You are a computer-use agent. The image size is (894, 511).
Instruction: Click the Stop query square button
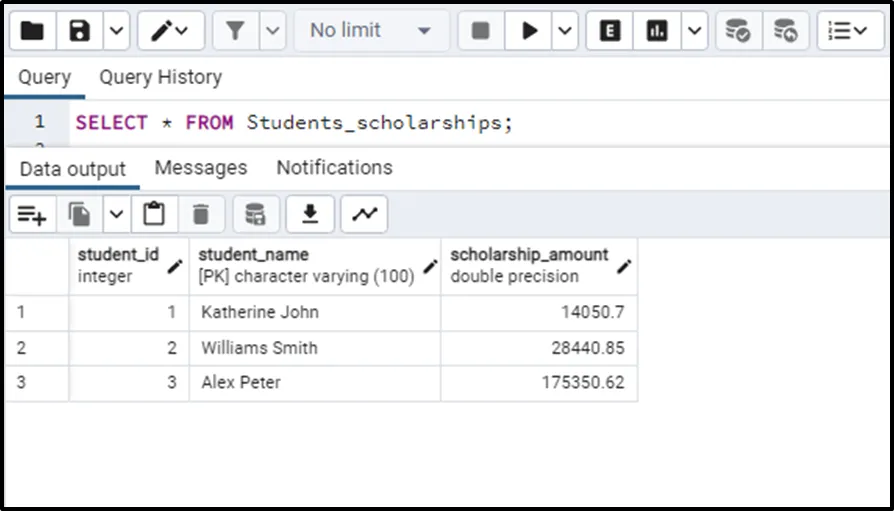[x=480, y=31]
